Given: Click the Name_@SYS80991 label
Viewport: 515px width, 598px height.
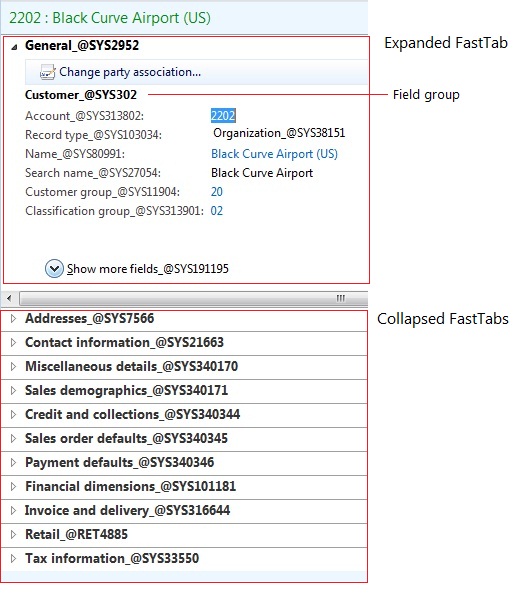Looking at the screenshot, I should [x=75, y=154].
